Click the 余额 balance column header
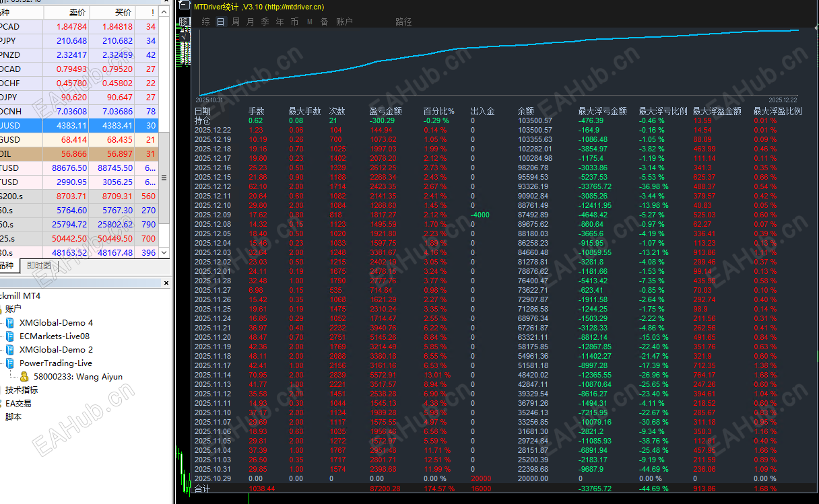The width and height of the screenshot is (819, 504). (526, 112)
